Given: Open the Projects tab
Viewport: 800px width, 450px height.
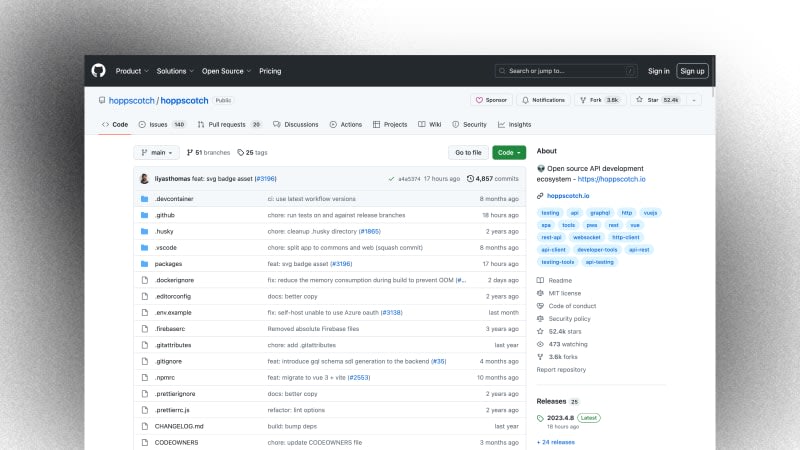Looking at the screenshot, I should 390,124.
